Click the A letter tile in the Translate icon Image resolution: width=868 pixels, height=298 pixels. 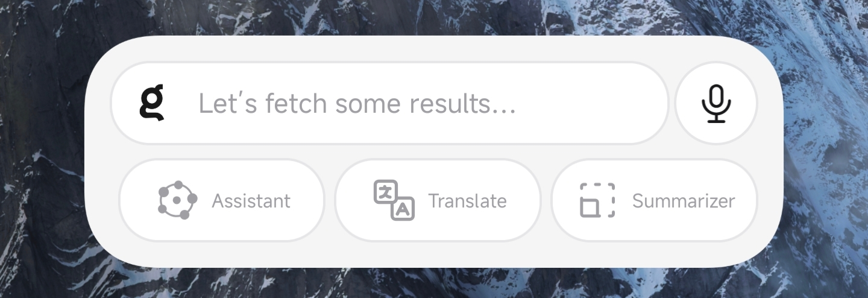[x=403, y=209]
